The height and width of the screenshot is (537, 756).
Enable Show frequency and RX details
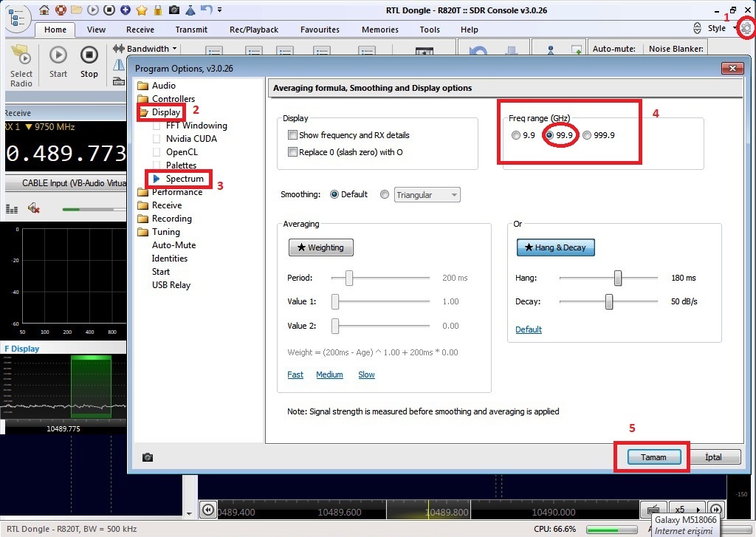(293, 135)
